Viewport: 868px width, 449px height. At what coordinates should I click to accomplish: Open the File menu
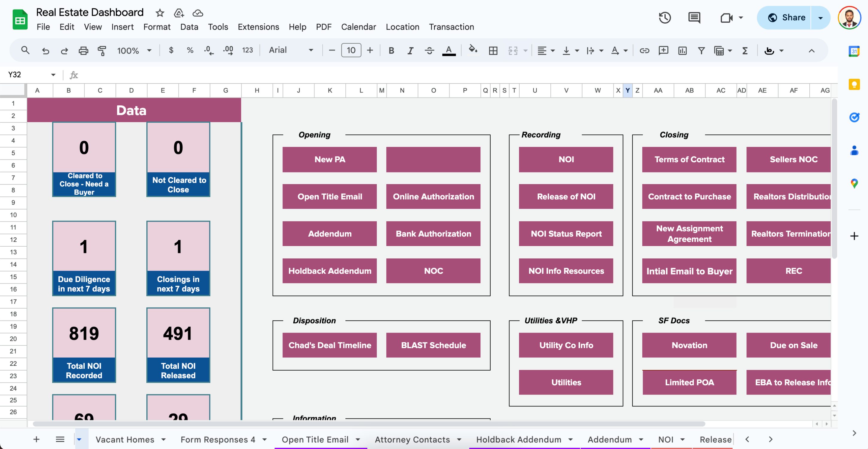pyautogui.click(x=43, y=27)
